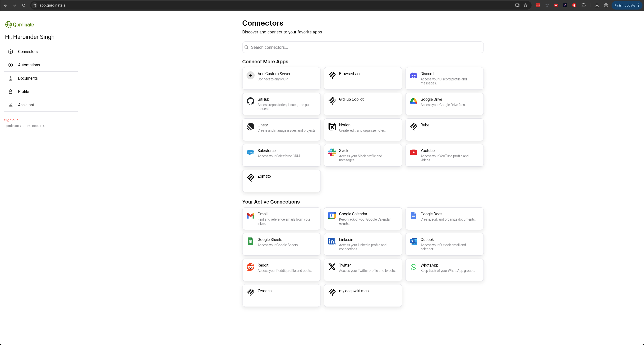Screen dimensions: 644x345
Task: Click the Browserbase card title
Action: click(x=350, y=74)
